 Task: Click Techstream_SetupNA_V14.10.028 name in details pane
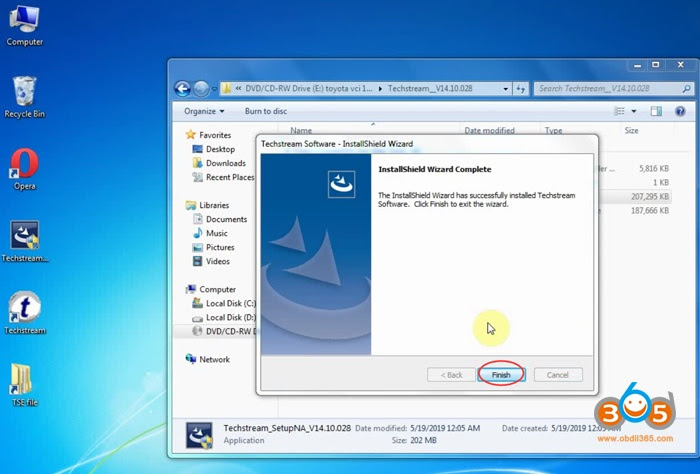[x=287, y=428]
